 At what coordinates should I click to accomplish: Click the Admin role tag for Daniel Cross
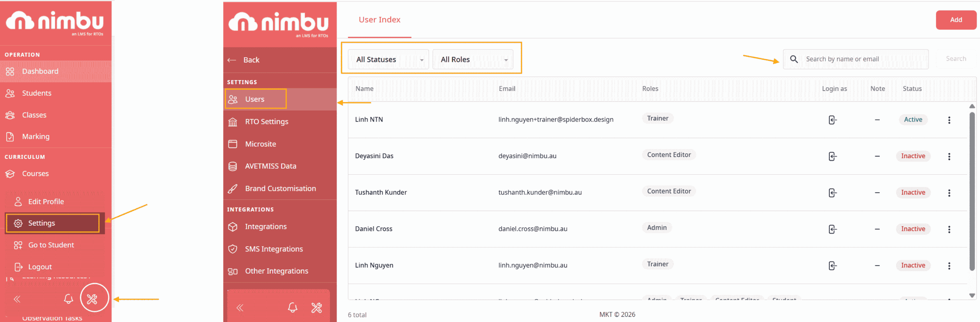(x=657, y=228)
